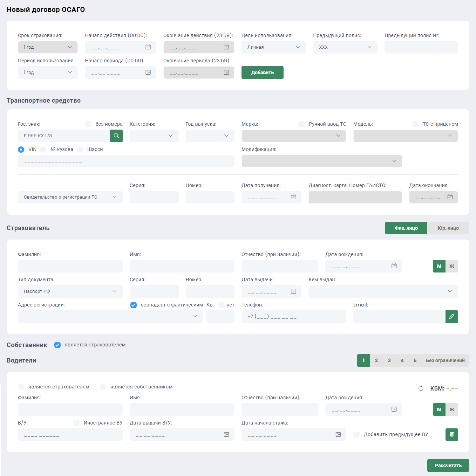
Task: Open calendar for Дата выдачи В/У
Action: (x=226, y=435)
